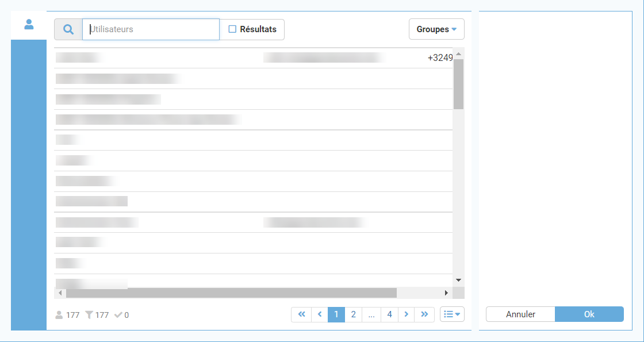Open the Groupes dropdown

436,29
